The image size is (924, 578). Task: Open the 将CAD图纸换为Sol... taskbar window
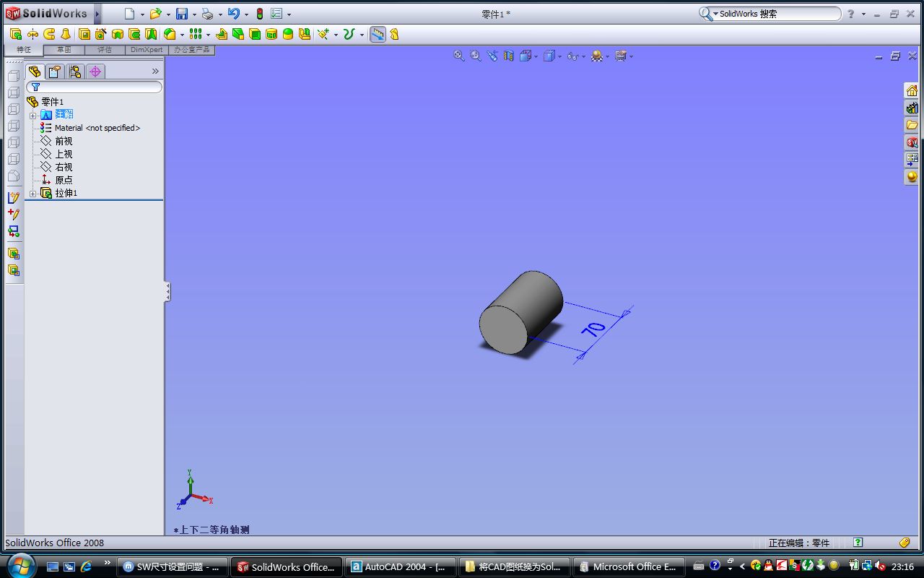point(515,567)
